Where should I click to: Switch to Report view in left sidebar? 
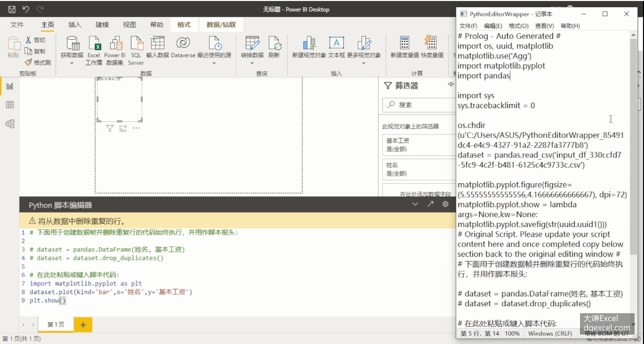[9, 86]
